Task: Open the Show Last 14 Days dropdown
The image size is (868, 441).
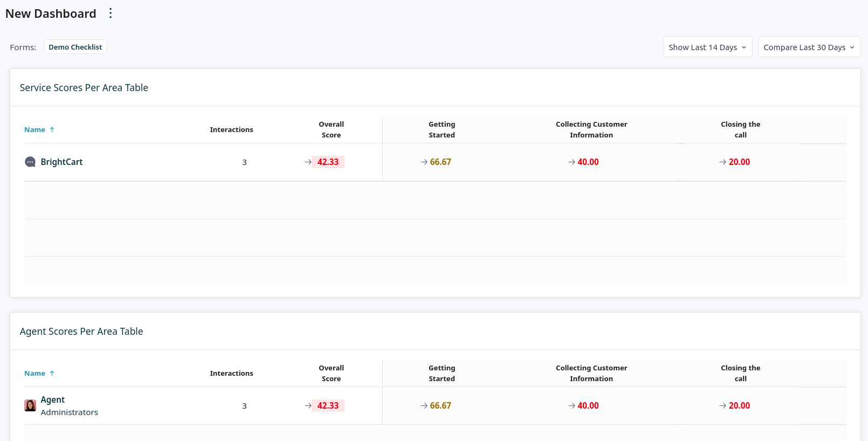Action: [x=707, y=47]
